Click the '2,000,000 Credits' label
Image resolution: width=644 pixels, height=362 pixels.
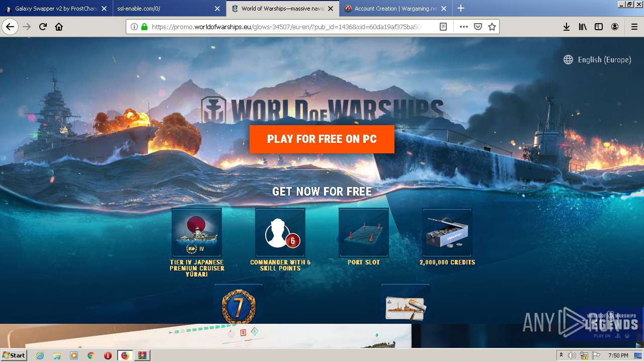pyautogui.click(x=447, y=262)
